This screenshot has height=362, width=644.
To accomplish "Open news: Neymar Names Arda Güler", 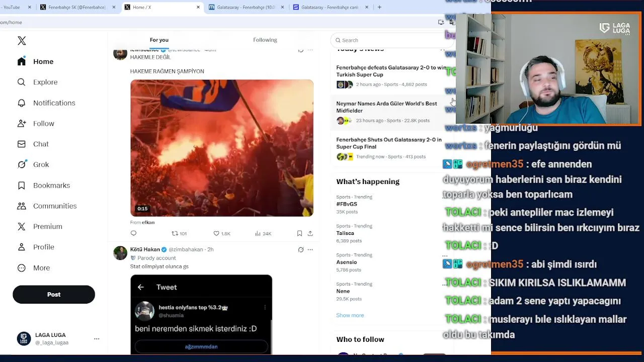I will tap(391, 112).
